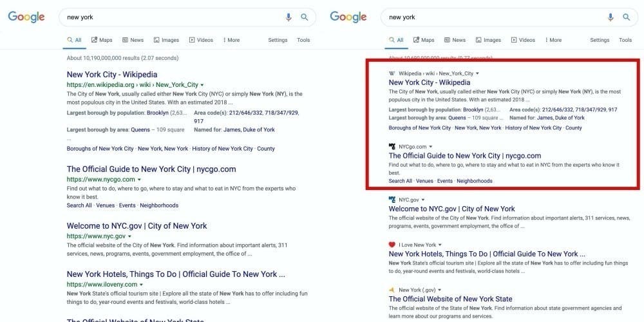Image resolution: width=644 pixels, height=322 pixels.
Task: Open Tools on the left page
Action: (x=303, y=40)
